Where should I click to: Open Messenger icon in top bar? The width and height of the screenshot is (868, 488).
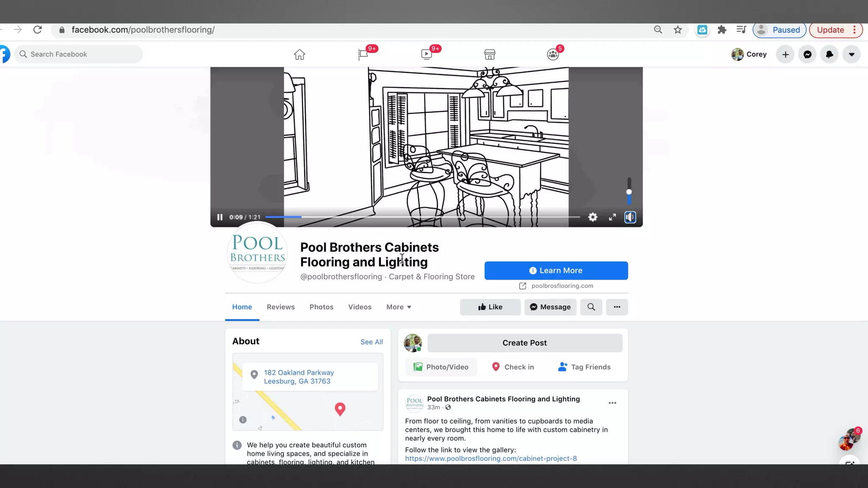tap(807, 54)
